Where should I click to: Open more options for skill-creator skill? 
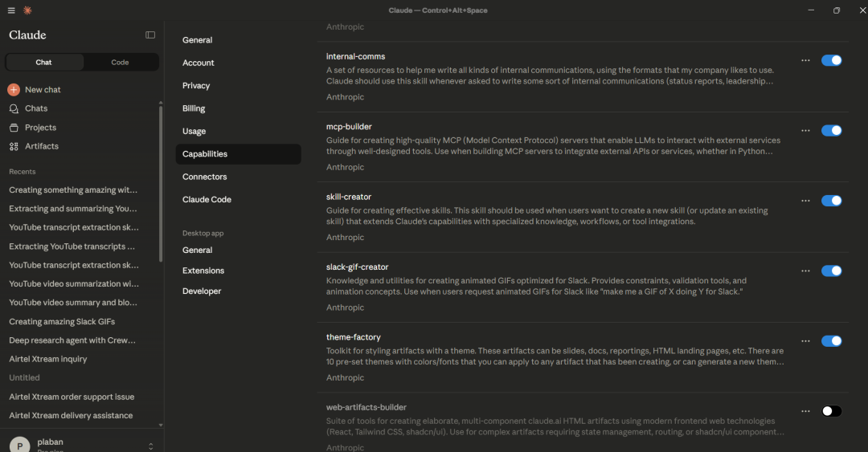pos(805,201)
